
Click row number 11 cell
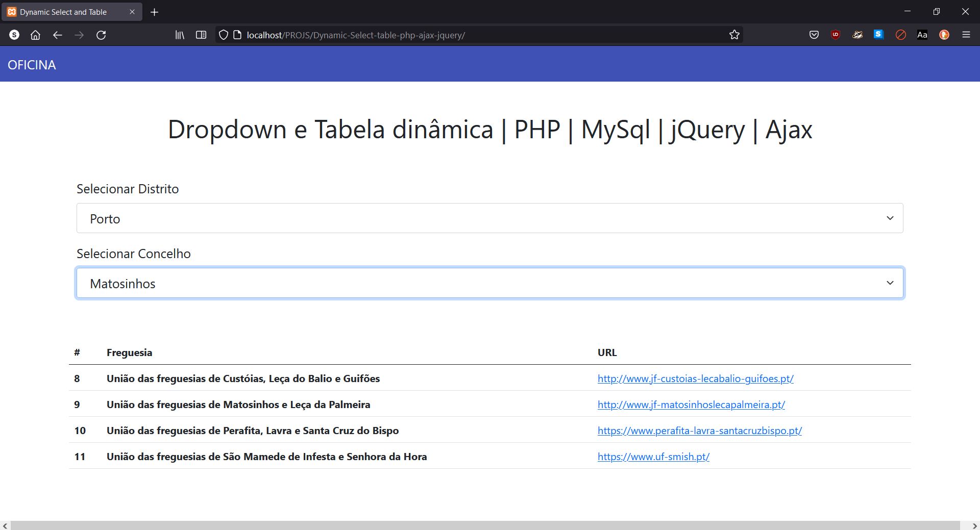[80, 457]
